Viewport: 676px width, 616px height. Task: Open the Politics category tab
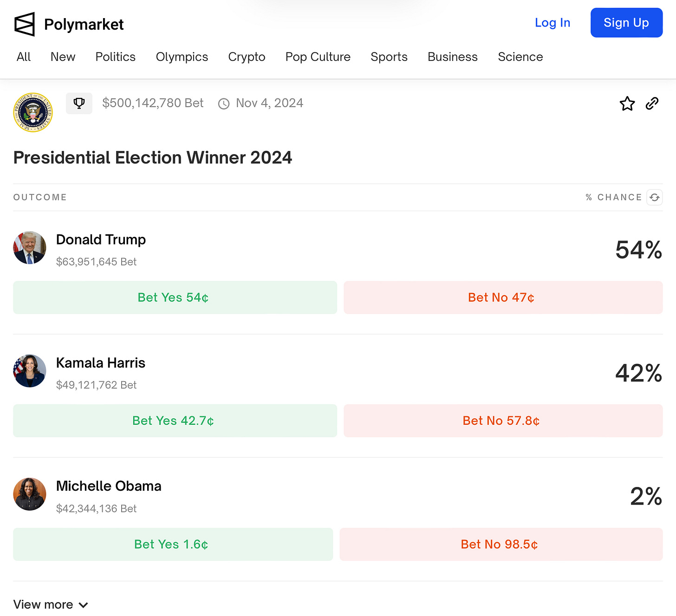click(x=115, y=57)
